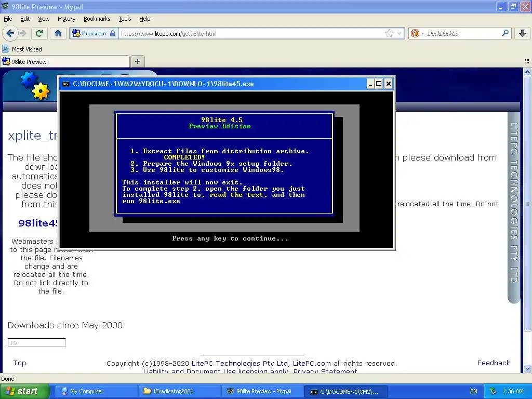Close the 98lite45.exe console window
The height and width of the screenshot is (399, 532).
pyautogui.click(x=389, y=84)
